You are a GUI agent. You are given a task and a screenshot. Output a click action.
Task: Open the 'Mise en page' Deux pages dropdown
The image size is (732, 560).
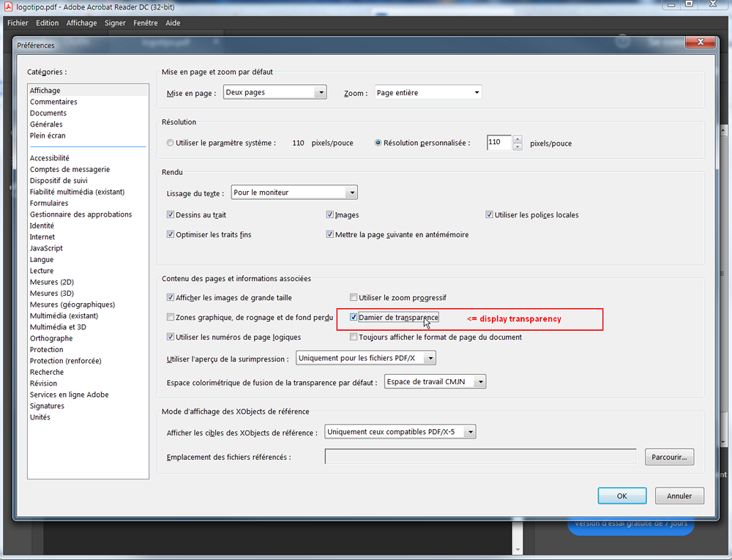tap(275, 92)
